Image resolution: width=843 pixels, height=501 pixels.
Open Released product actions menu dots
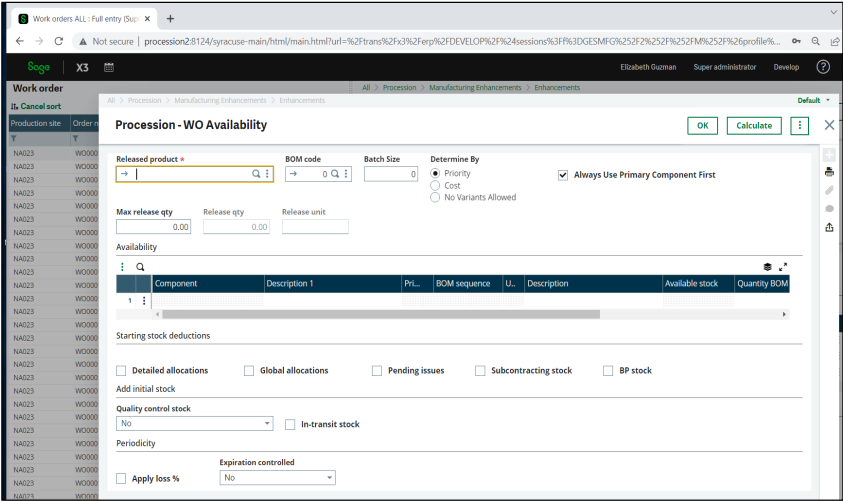(x=267, y=174)
